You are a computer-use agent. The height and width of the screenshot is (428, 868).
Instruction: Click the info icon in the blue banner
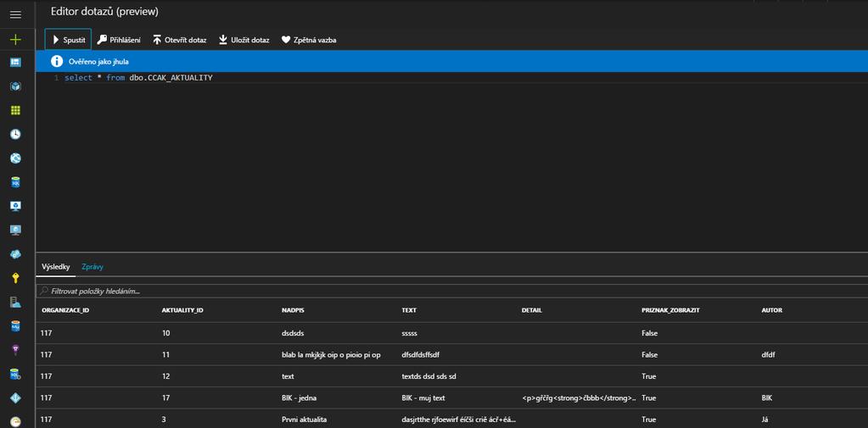coord(57,61)
